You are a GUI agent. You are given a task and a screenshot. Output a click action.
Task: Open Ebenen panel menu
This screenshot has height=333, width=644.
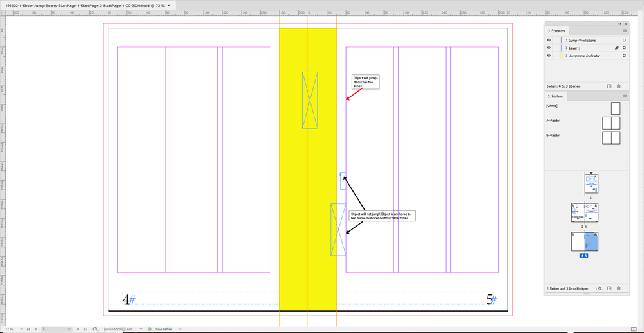[x=625, y=31]
